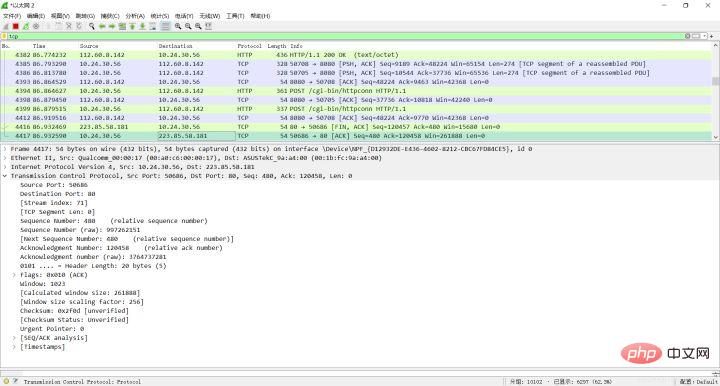Go back to previous packet arrow

click(x=102, y=26)
